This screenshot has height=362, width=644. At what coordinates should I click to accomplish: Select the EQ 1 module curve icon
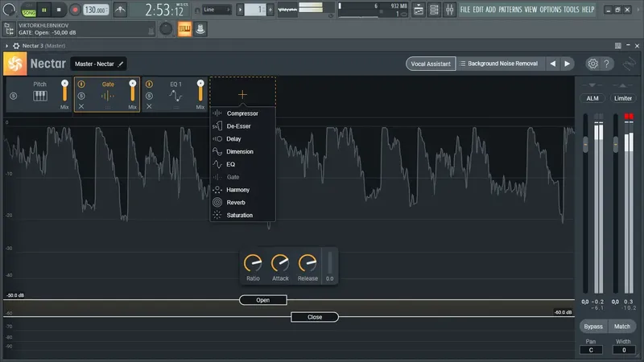[175, 96]
